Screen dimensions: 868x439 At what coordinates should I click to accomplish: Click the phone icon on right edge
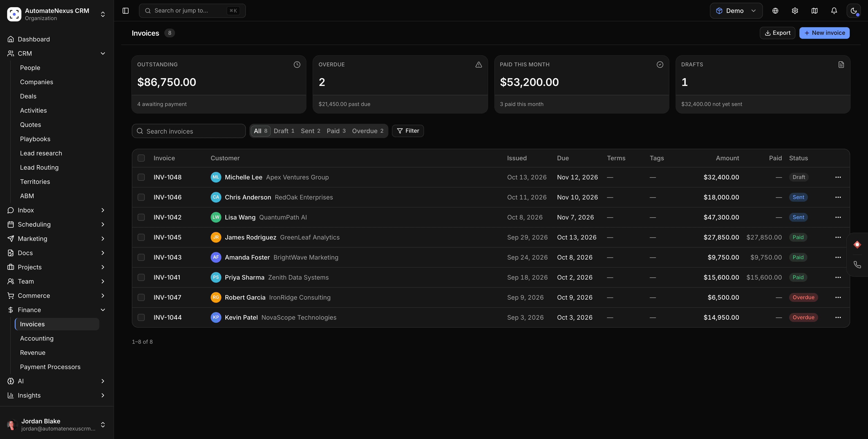point(857,265)
